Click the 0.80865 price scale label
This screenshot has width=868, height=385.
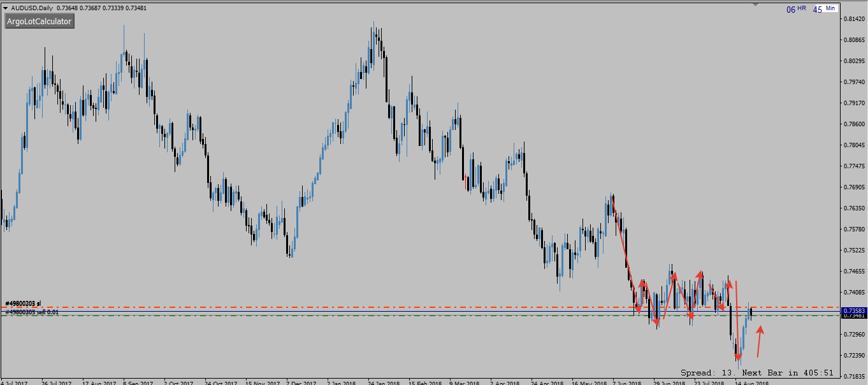(854, 40)
